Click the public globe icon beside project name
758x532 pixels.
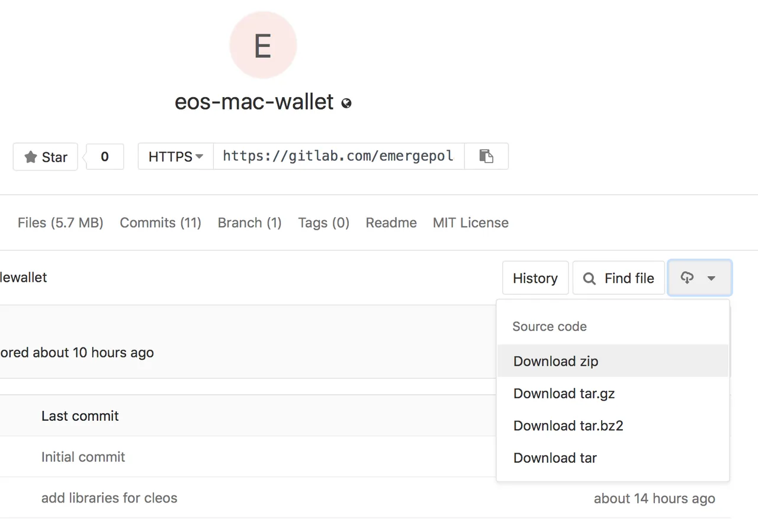point(346,103)
